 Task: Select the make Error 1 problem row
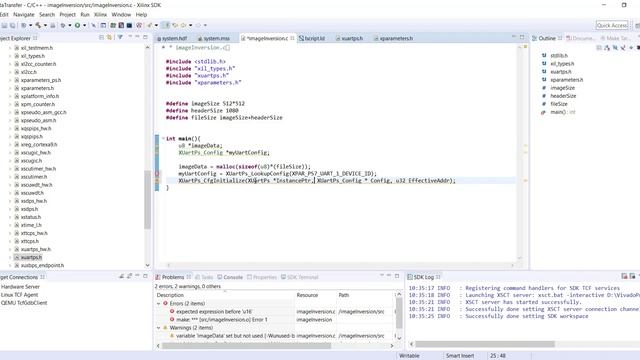pos(222,320)
